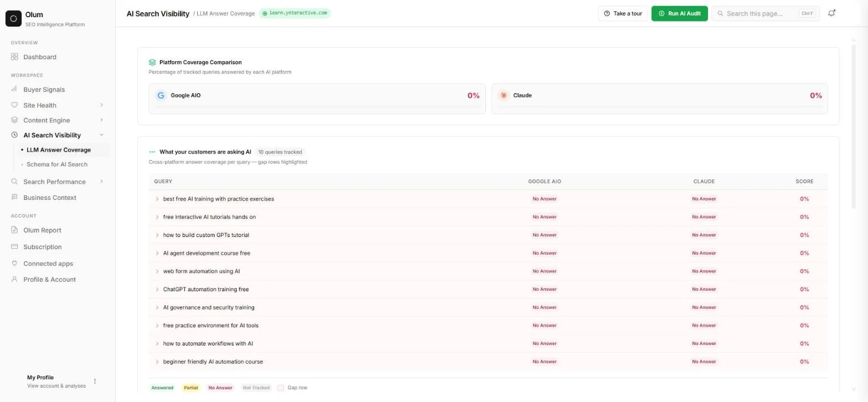Click the Subscription card icon
This screenshot has height=402, width=868.
coord(14,247)
